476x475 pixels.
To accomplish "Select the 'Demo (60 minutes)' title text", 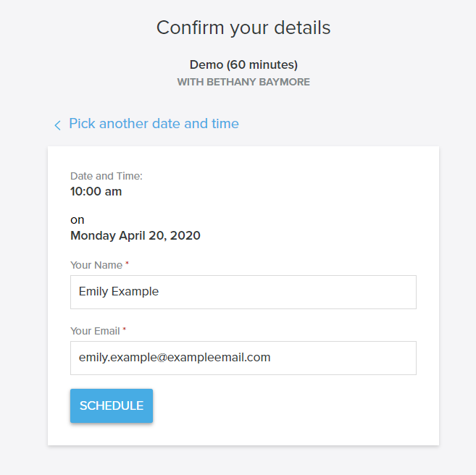I will [243, 65].
